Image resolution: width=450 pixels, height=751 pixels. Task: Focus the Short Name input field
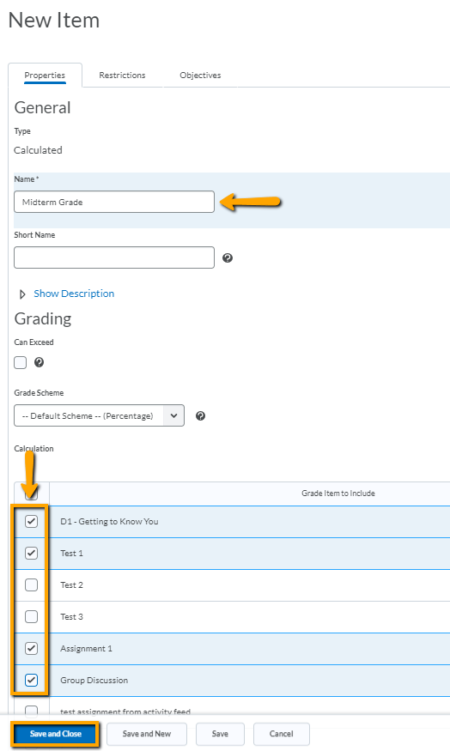click(x=114, y=258)
